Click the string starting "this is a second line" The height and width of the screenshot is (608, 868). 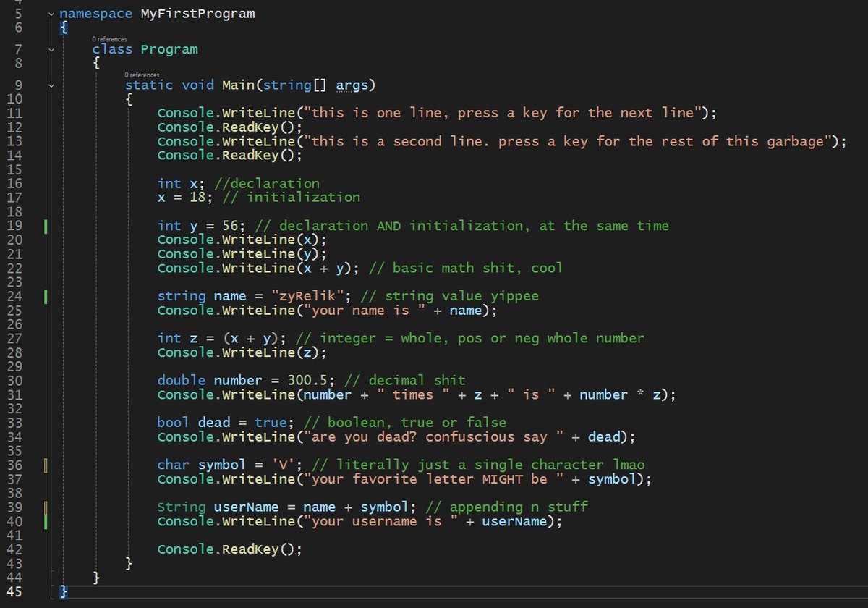click(567, 141)
